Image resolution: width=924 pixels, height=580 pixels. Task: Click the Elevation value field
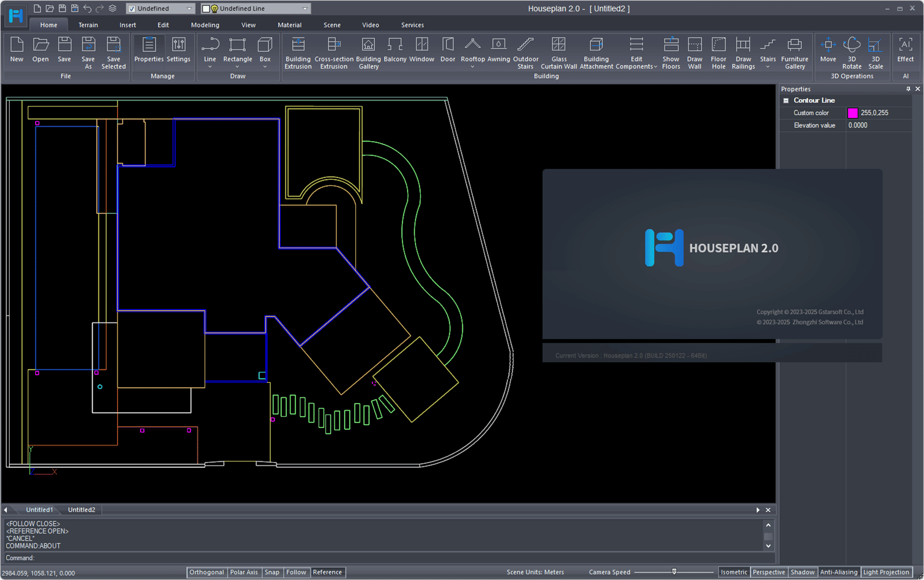pyautogui.click(x=879, y=125)
